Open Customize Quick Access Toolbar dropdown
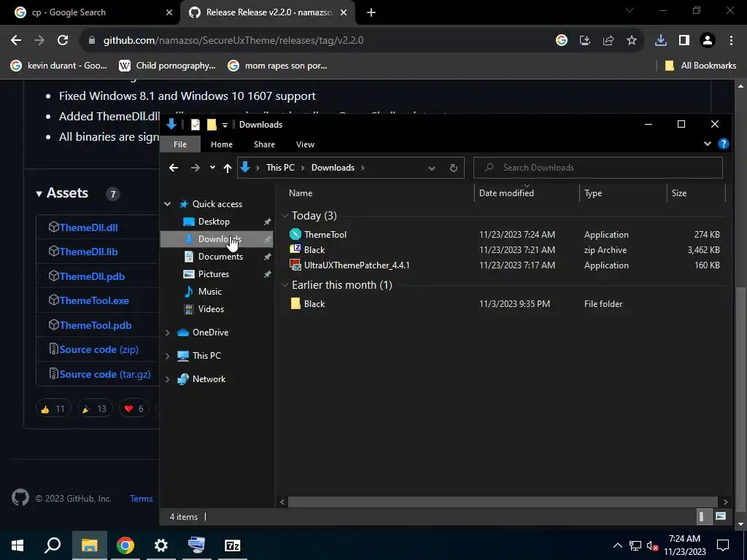This screenshot has height=560, width=747. coord(225,125)
